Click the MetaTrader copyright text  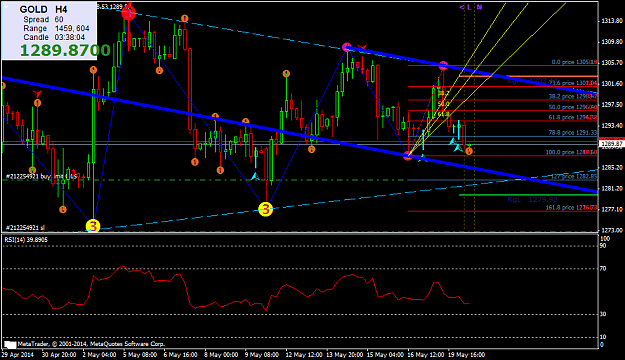pos(91,344)
